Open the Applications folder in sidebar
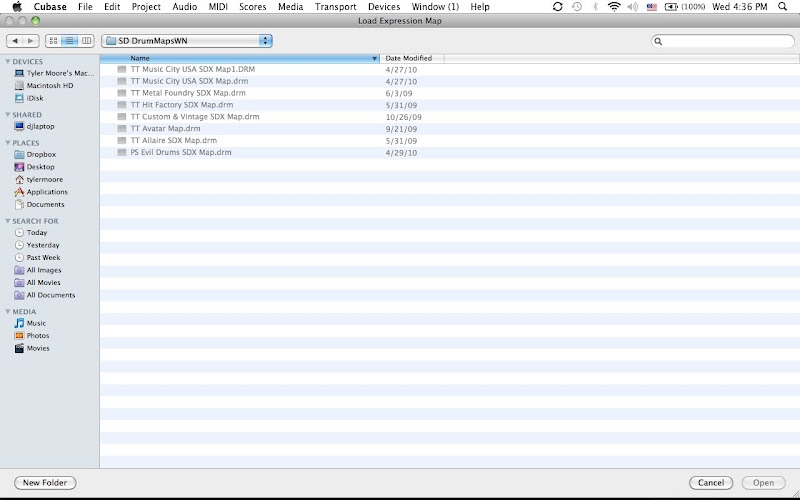Screen dimensions: 800x500 tap(46, 192)
